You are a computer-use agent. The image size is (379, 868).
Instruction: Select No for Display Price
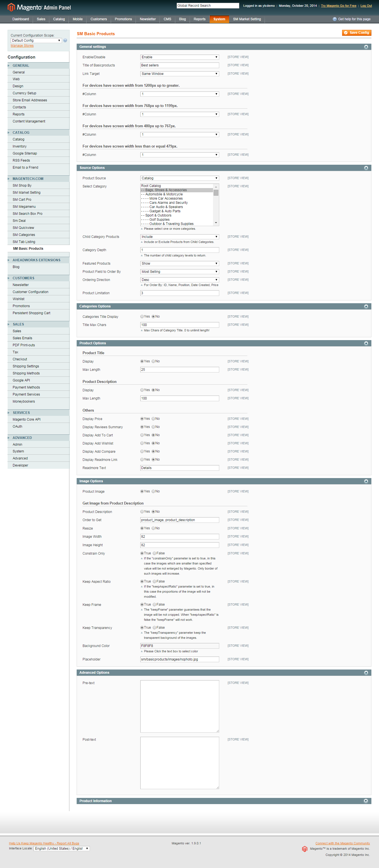153,418
